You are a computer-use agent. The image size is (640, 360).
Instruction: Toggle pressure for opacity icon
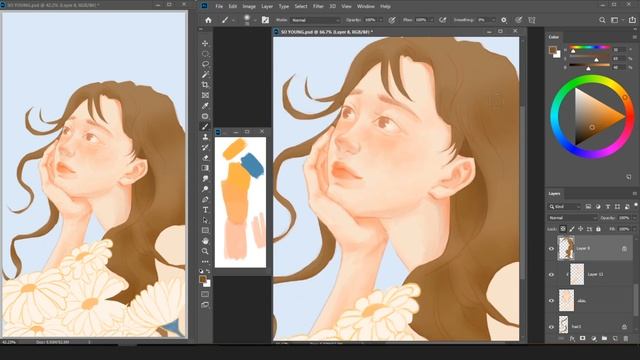[392, 20]
